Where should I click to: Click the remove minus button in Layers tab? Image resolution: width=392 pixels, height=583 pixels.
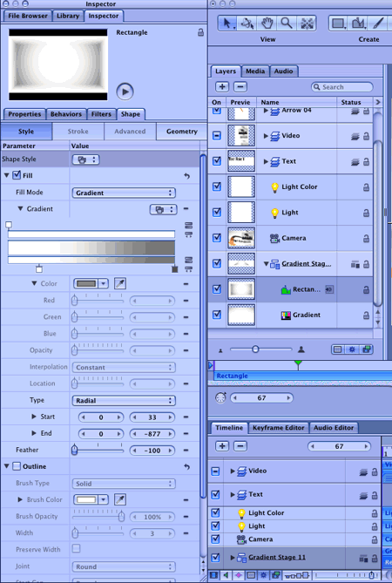tap(240, 86)
